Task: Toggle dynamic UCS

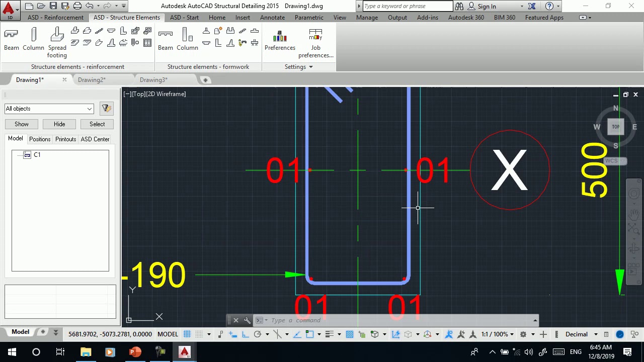Action: [395, 334]
